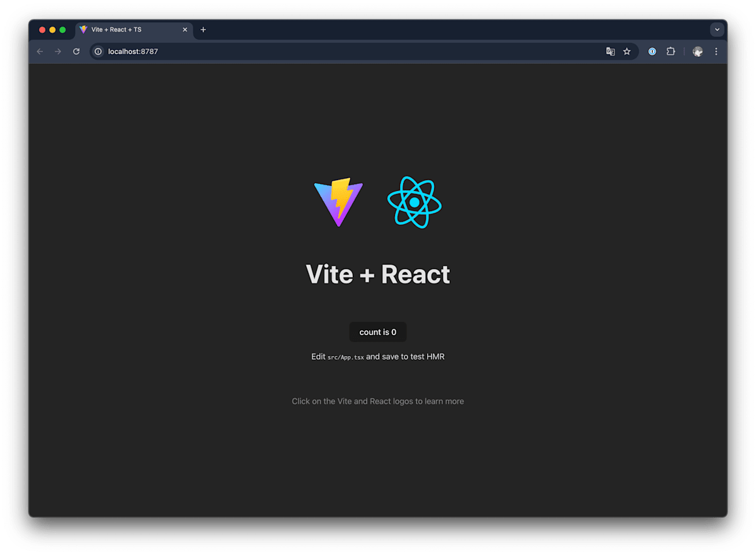Open the Chrome three-dot menu

click(x=716, y=52)
